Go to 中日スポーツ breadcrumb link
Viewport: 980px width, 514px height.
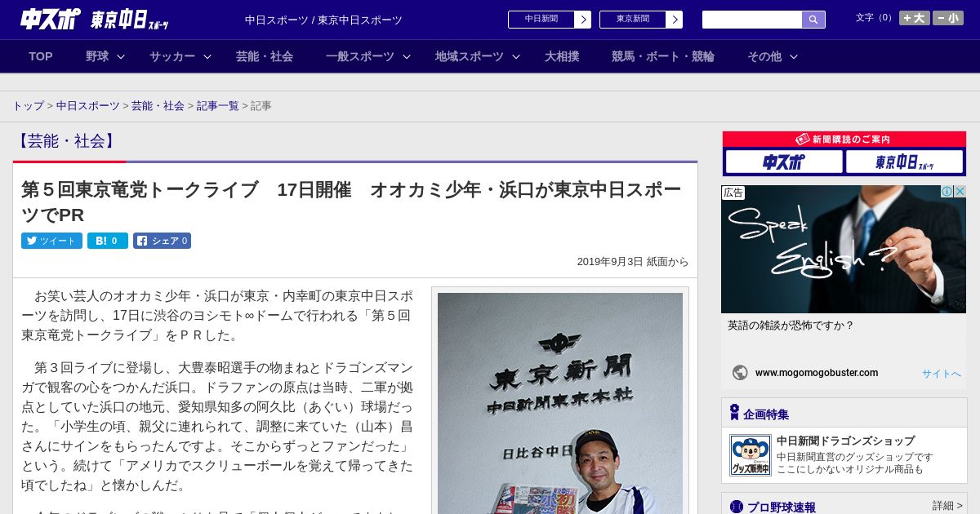(x=88, y=106)
